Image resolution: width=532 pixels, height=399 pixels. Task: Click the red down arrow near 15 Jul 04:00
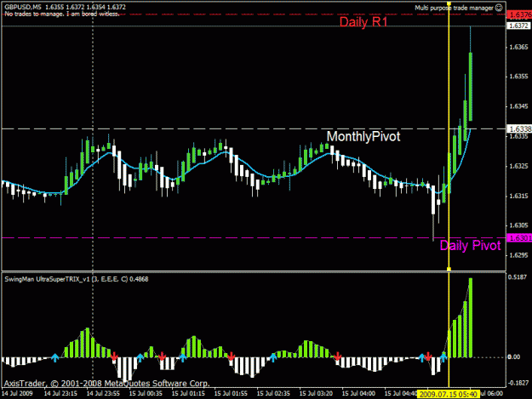coord(337,356)
